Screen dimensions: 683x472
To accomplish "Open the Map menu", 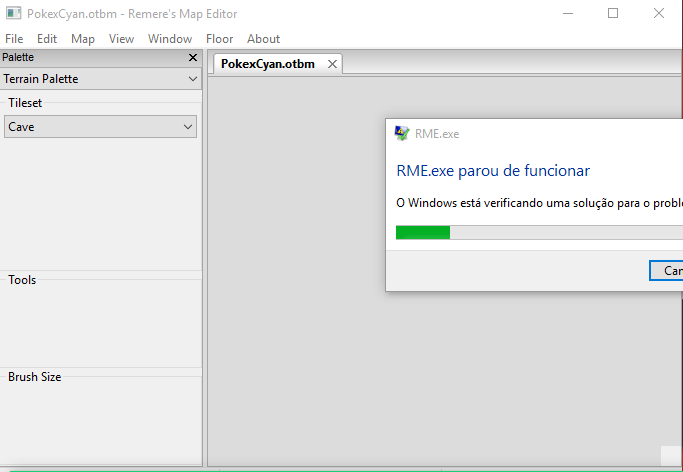I will tap(83, 39).
